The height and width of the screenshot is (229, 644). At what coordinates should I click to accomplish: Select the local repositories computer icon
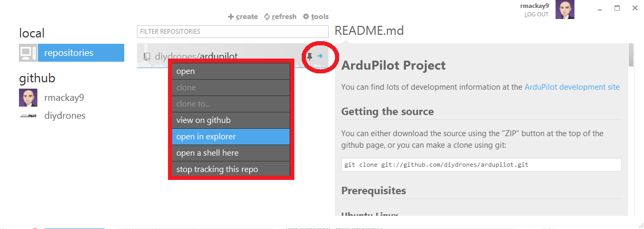tap(28, 53)
